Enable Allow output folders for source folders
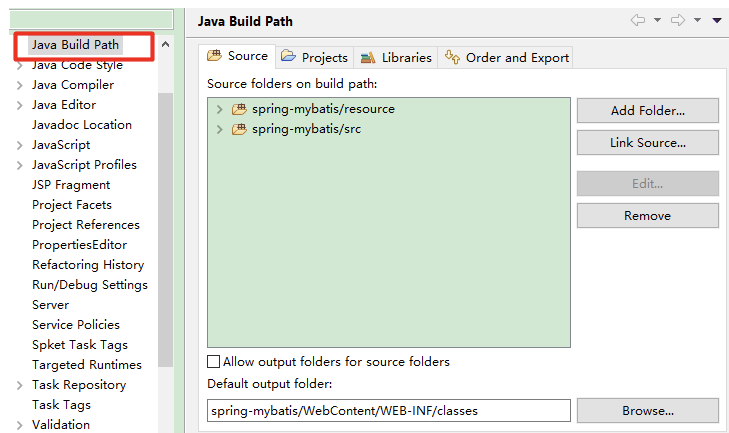The image size is (729, 433). (x=213, y=361)
